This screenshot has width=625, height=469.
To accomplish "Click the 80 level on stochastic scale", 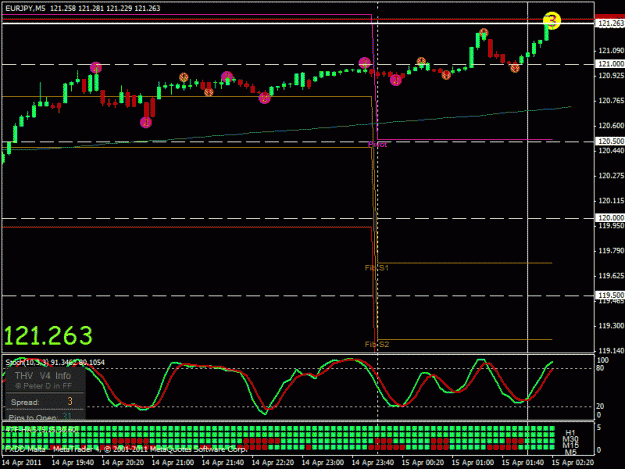I will (601, 368).
